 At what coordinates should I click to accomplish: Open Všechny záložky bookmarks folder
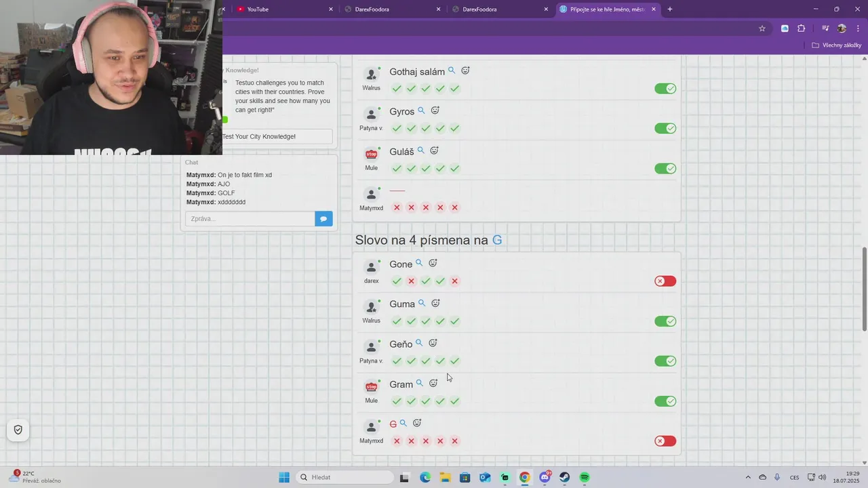pyautogui.click(x=837, y=45)
